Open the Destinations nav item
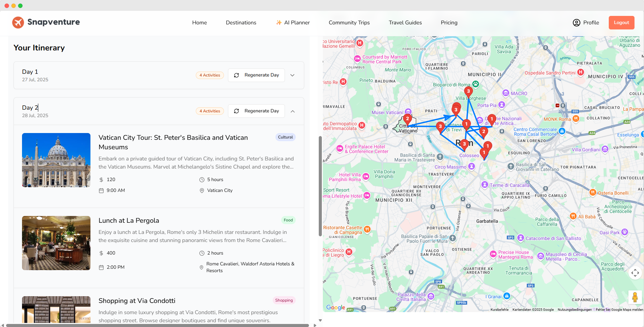The height and width of the screenshot is (327, 644). coord(241,23)
